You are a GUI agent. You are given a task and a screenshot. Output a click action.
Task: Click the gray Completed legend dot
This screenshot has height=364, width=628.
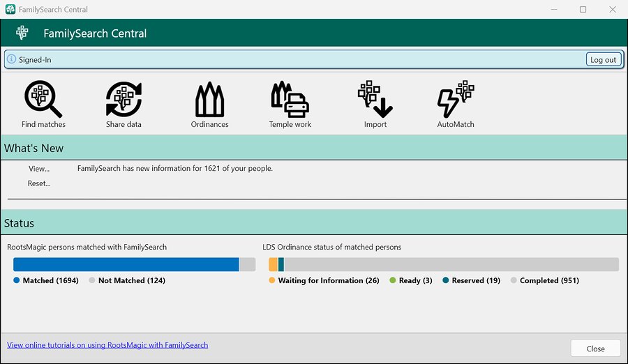(514, 280)
